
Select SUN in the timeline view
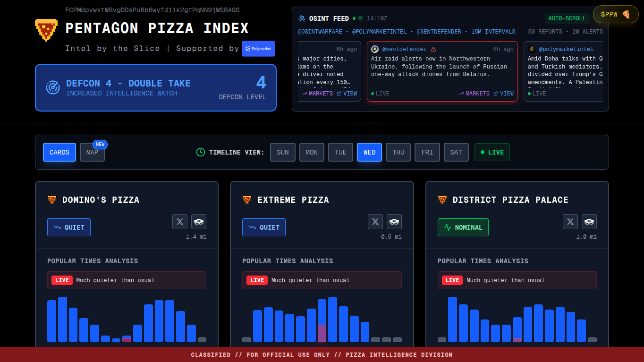click(283, 152)
